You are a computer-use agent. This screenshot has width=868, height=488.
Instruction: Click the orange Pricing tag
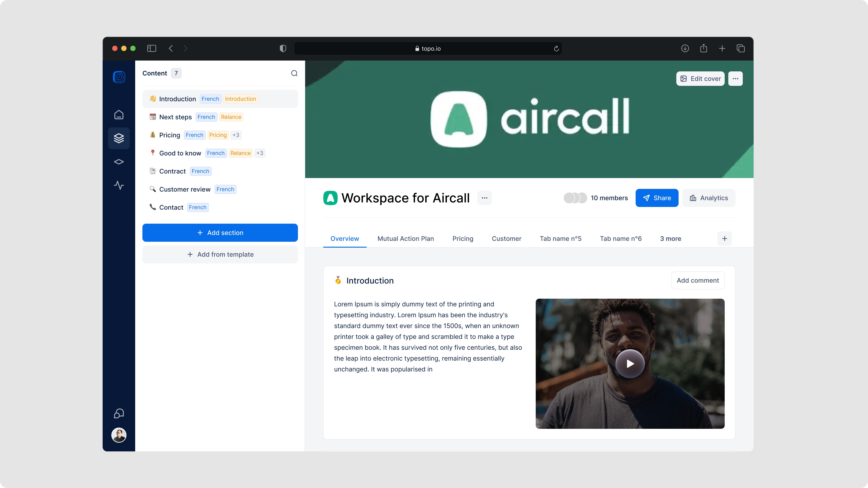coord(218,135)
